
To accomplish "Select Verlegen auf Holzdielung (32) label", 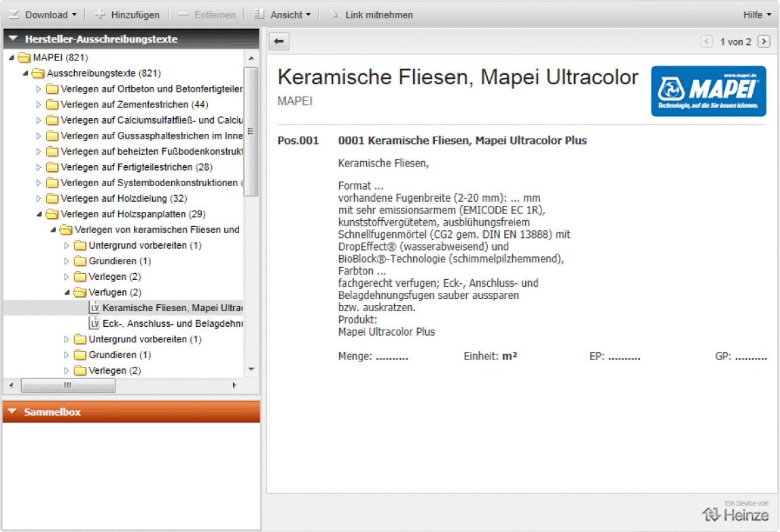I will tap(124, 198).
